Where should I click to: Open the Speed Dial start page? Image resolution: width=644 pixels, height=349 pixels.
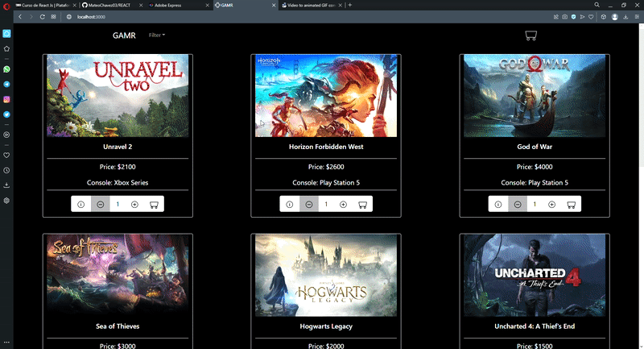click(x=53, y=17)
